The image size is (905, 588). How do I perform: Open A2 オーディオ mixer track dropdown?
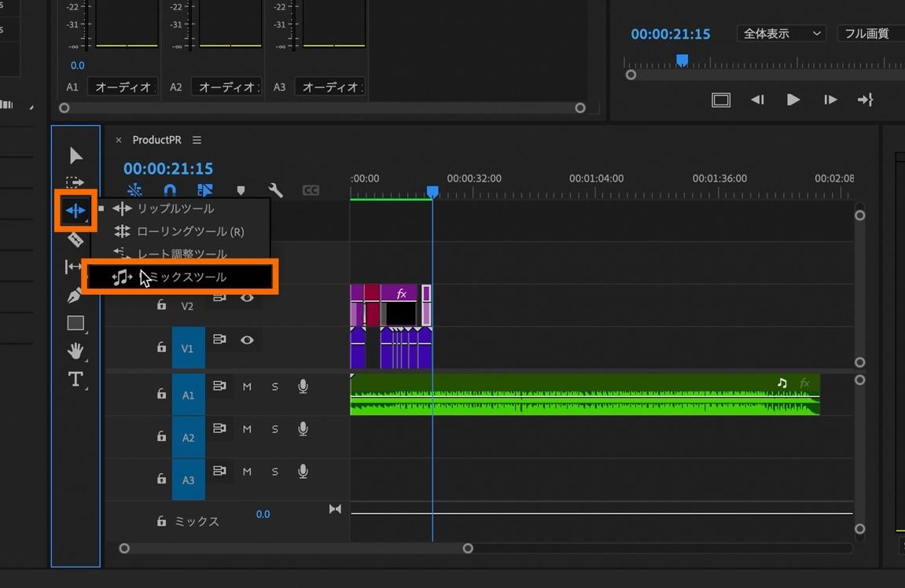pyautogui.click(x=226, y=87)
